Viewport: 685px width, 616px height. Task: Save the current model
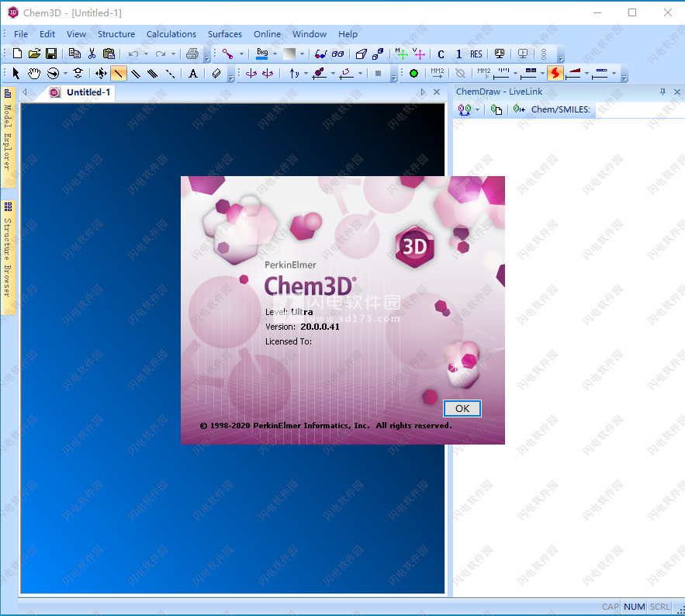coord(51,54)
